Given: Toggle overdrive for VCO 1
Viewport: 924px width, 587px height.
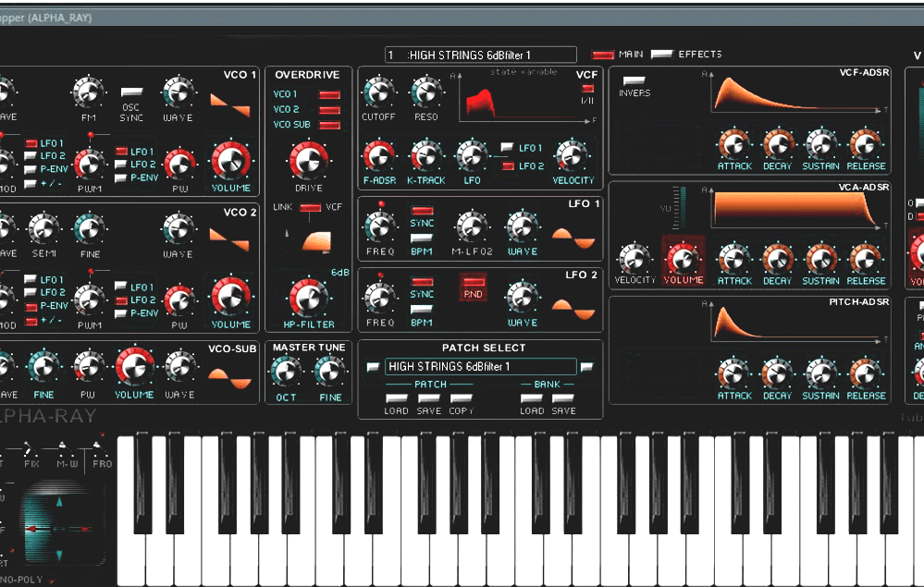Looking at the screenshot, I should 329,94.
